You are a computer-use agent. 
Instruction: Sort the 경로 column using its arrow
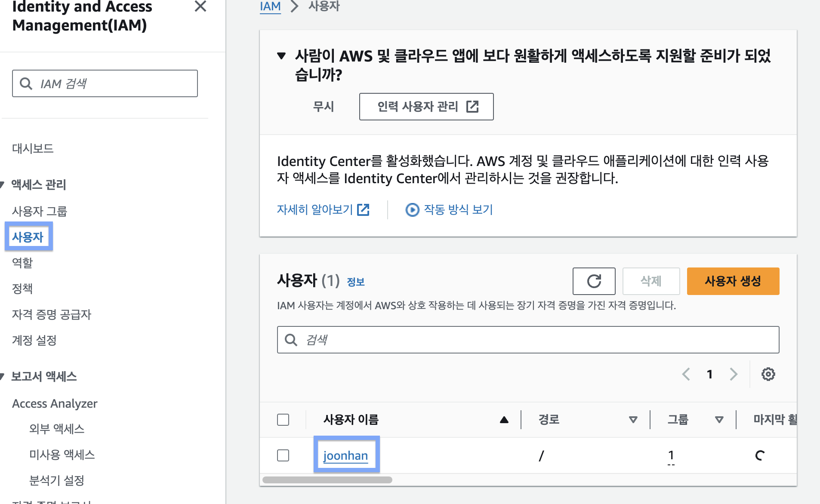coord(633,420)
